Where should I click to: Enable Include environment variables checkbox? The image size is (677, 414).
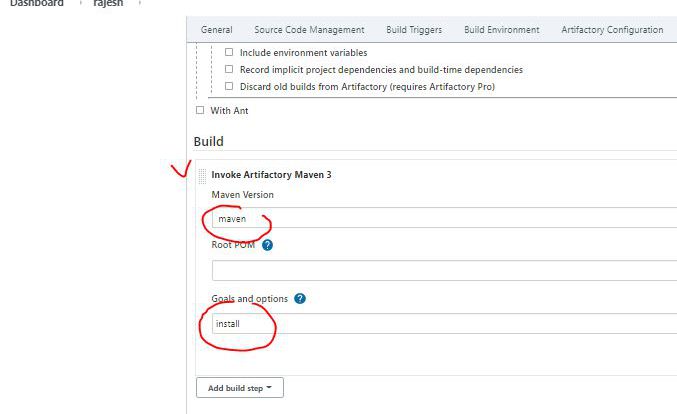(x=229, y=52)
